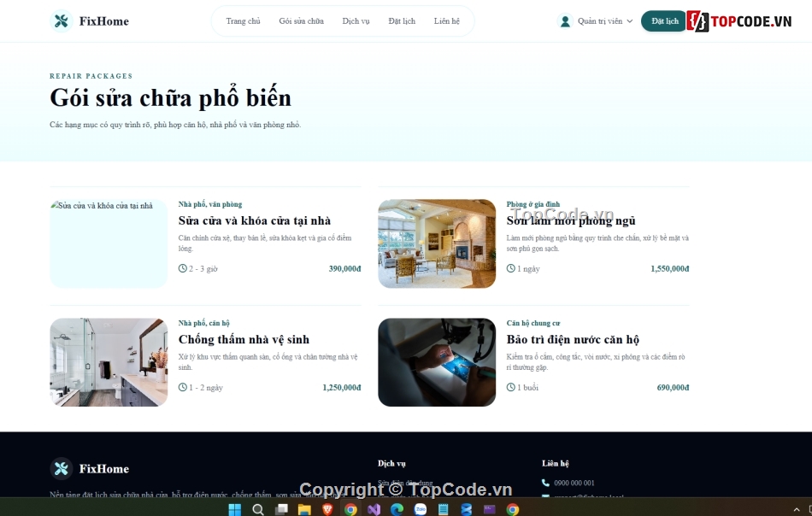Click the Gói sửa chữa phổ biến heading
Image resolution: width=812 pixels, height=516 pixels.
(x=170, y=97)
